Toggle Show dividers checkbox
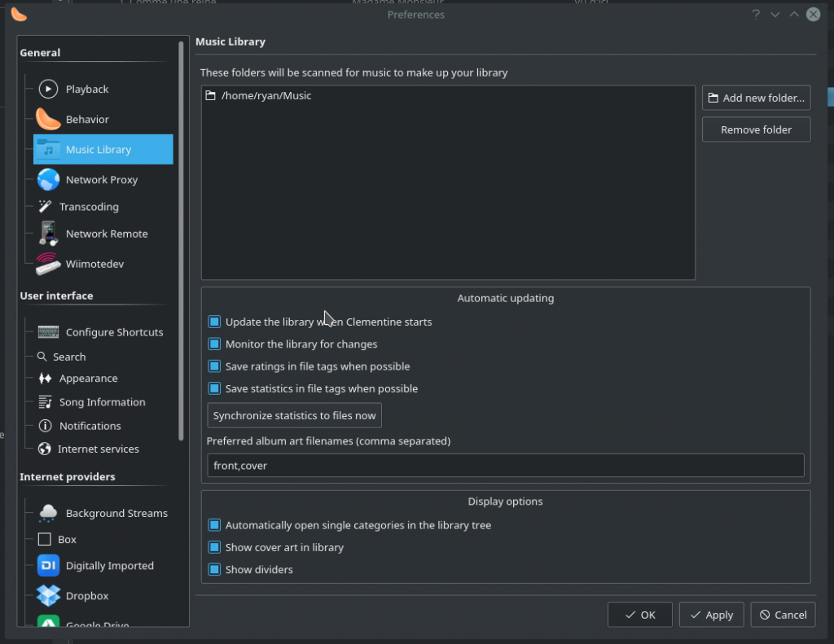The width and height of the screenshot is (834, 644). [x=214, y=570]
